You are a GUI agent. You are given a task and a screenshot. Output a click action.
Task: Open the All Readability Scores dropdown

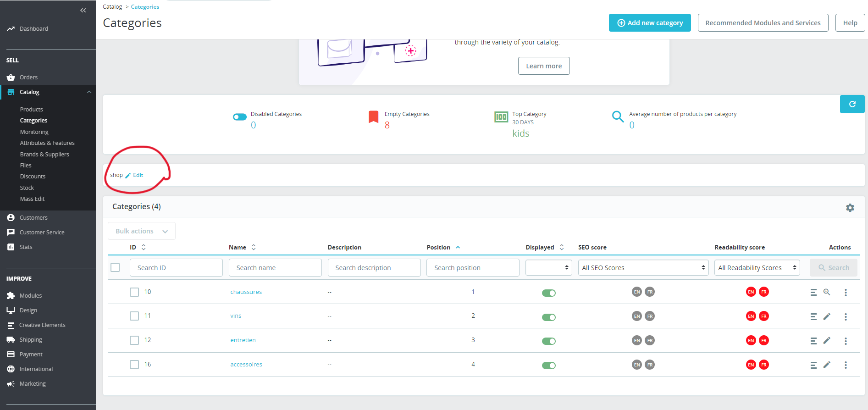(x=757, y=268)
